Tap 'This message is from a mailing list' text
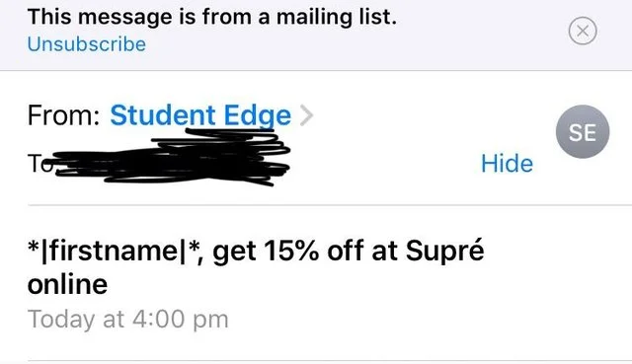Screen dimensions: 632x364 [x=212, y=18]
